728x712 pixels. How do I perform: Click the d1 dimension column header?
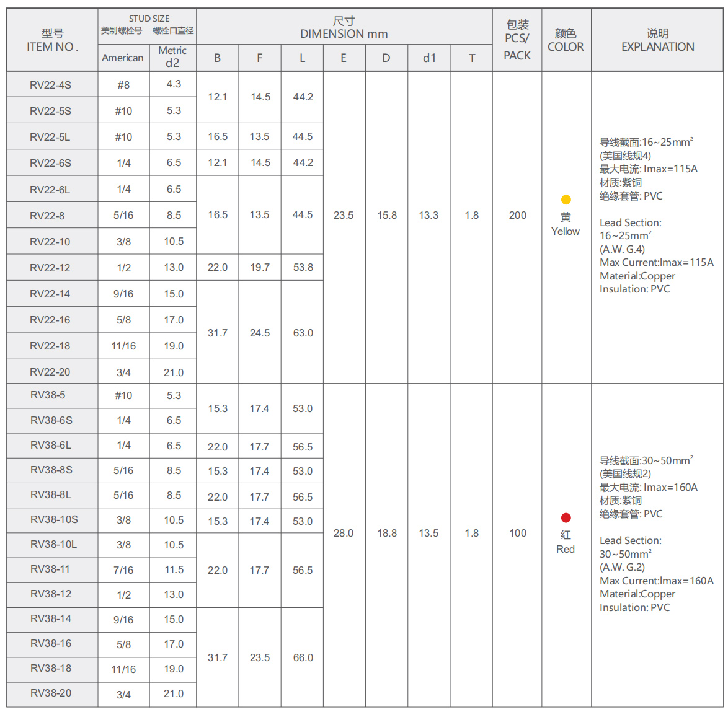tap(430, 58)
